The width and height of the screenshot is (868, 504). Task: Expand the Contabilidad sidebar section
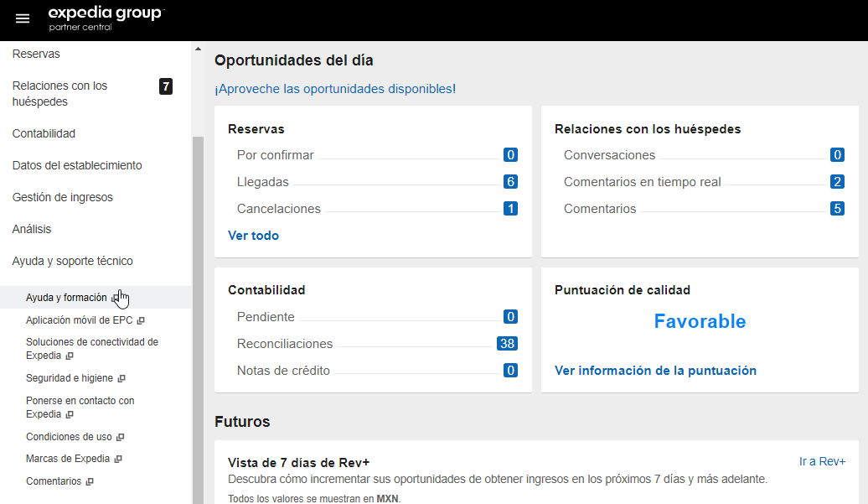click(44, 133)
